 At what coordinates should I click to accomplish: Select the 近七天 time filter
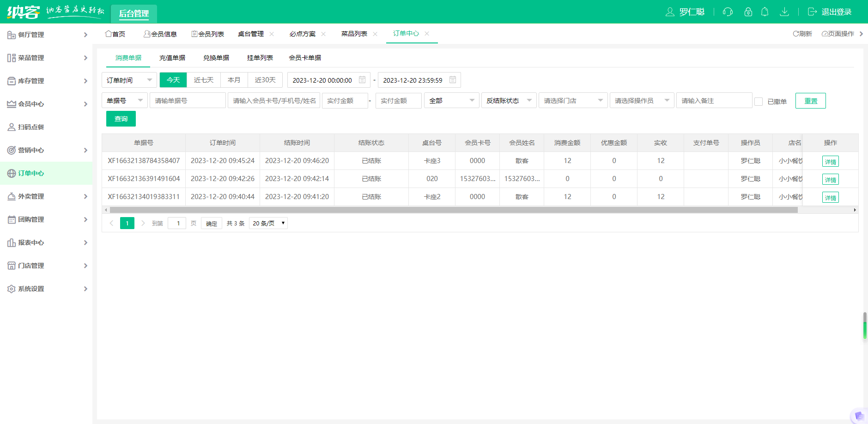coord(203,80)
